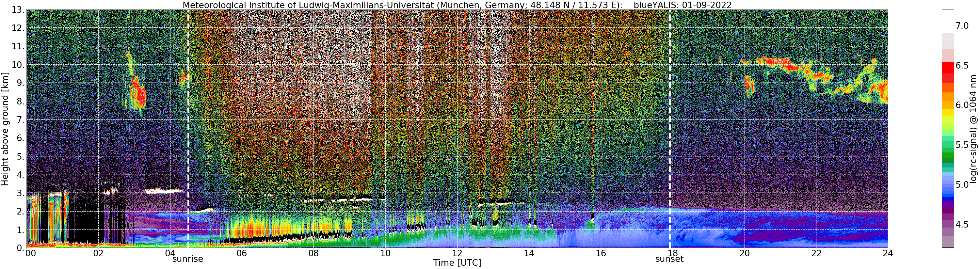Click the '02' time tick label
980x269 pixels.
[98, 253]
